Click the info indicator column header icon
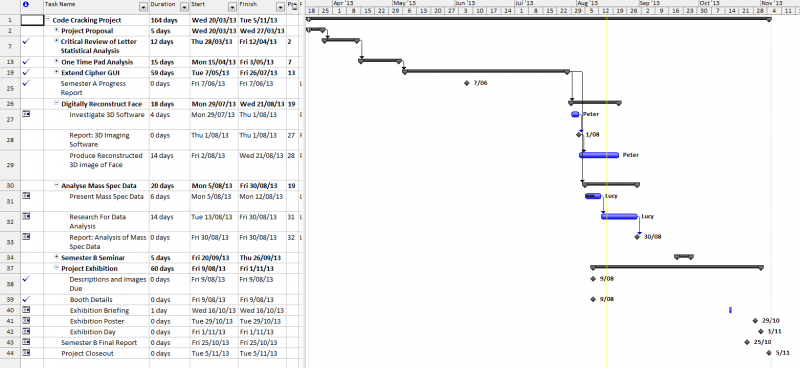Viewport: 800px width, 368px height. 27,4
